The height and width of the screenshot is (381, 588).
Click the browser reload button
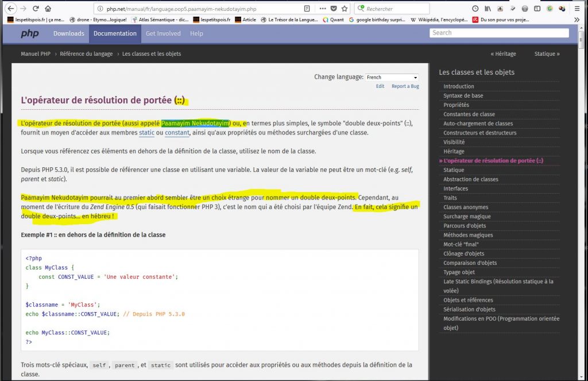point(36,9)
